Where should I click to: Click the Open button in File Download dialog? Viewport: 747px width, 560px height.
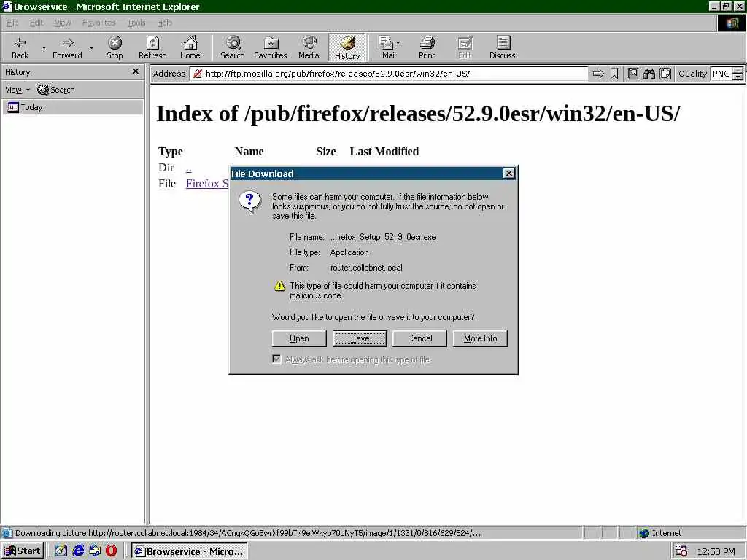click(299, 338)
